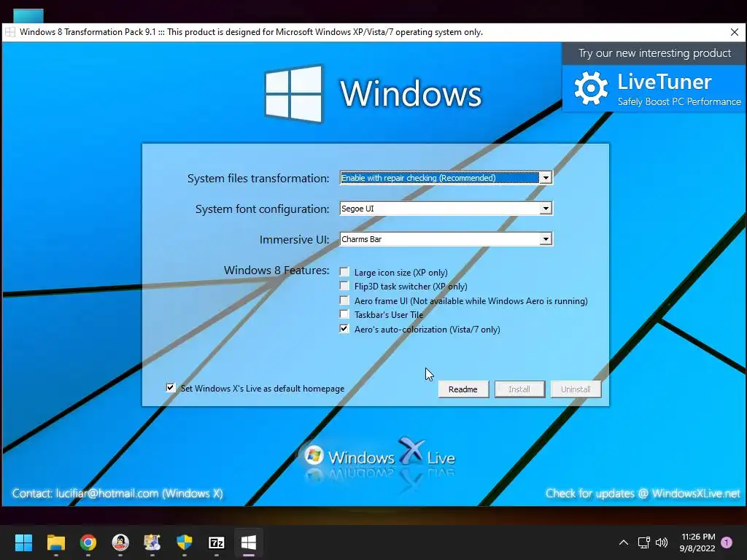Uncheck Aero's auto-colorization option

coord(344,329)
